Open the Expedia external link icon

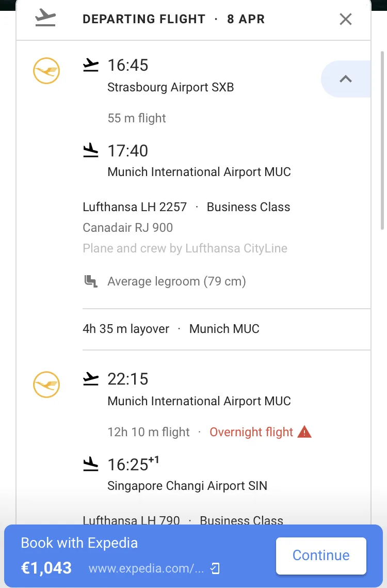click(215, 568)
